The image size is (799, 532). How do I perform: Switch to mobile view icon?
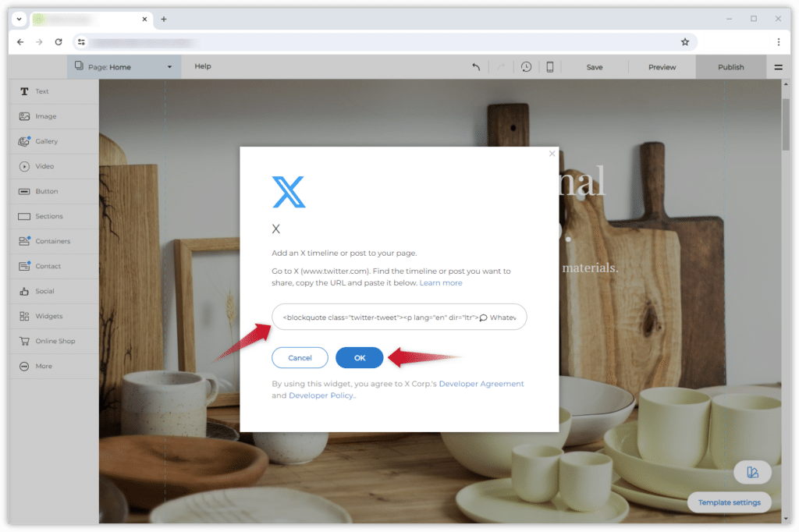pos(550,67)
